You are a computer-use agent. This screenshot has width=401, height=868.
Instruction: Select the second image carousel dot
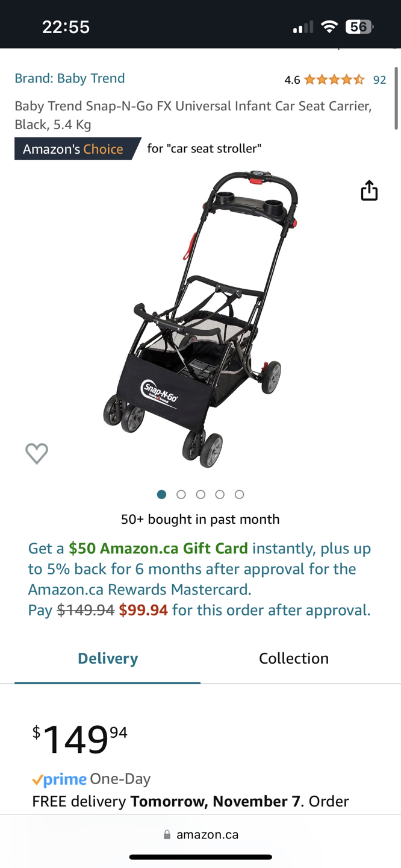(181, 494)
